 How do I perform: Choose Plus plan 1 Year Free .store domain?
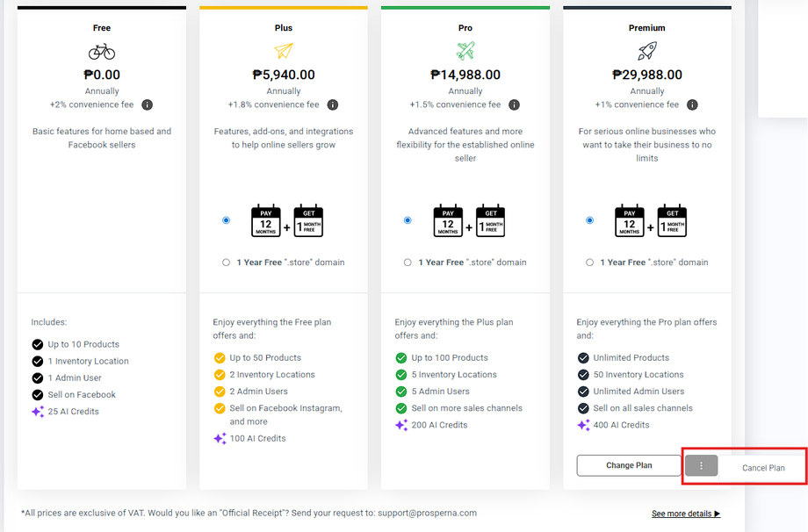pyautogui.click(x=227, y=262)
